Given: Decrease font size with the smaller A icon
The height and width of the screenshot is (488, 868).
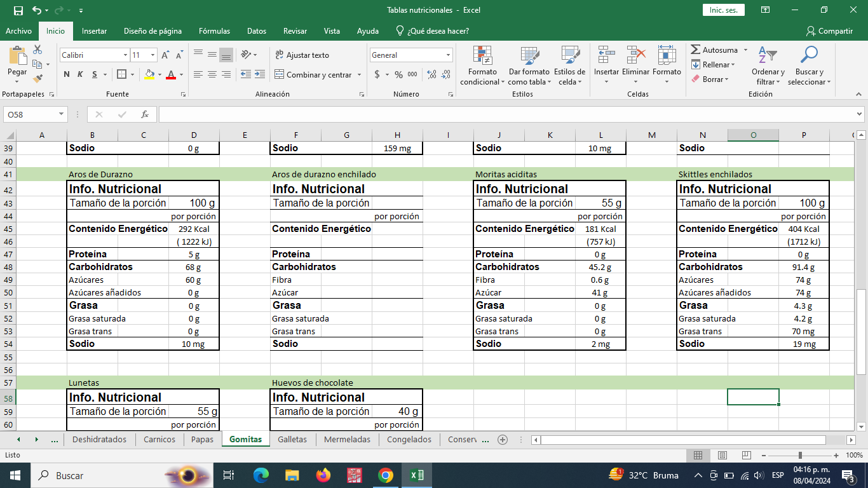Looking at the screenshot, I should click(x=179, y=55).
